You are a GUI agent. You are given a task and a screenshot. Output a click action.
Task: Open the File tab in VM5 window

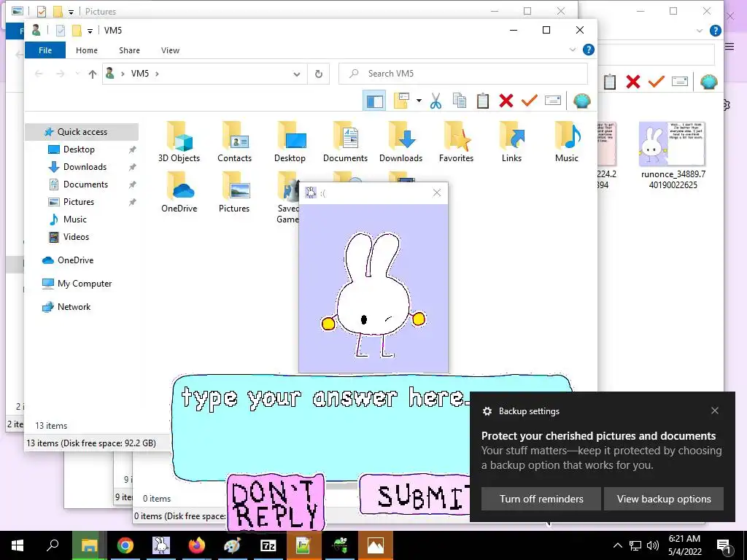[x=45, y=50]
